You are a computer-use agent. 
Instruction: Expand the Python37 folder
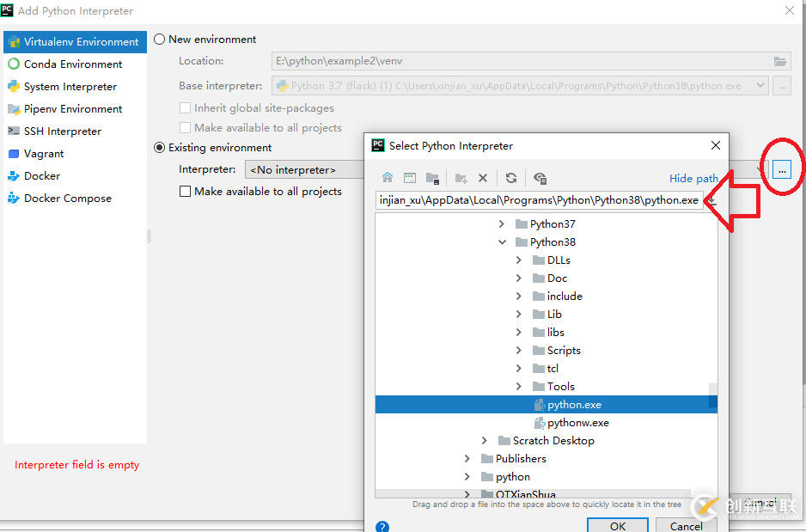pos(502,224)
